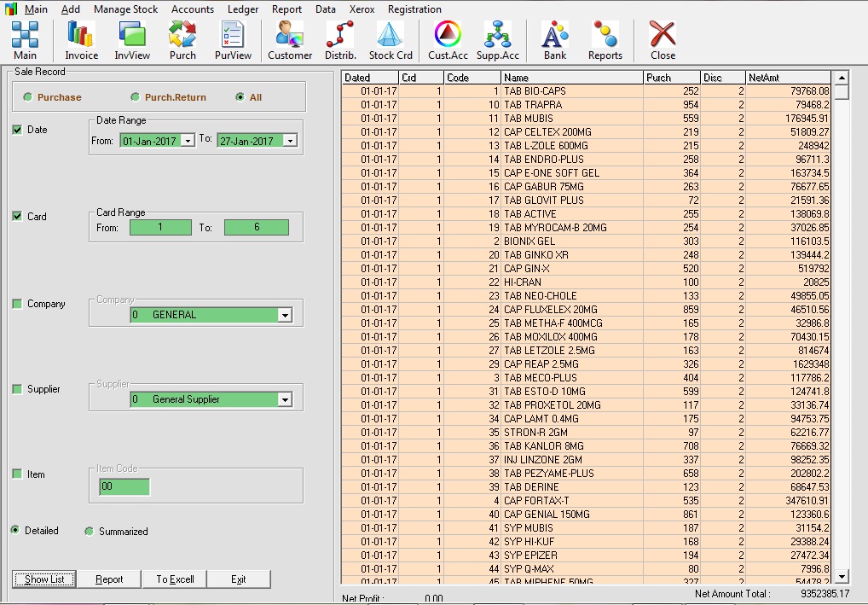Click the Dated column header

[370, 78]
